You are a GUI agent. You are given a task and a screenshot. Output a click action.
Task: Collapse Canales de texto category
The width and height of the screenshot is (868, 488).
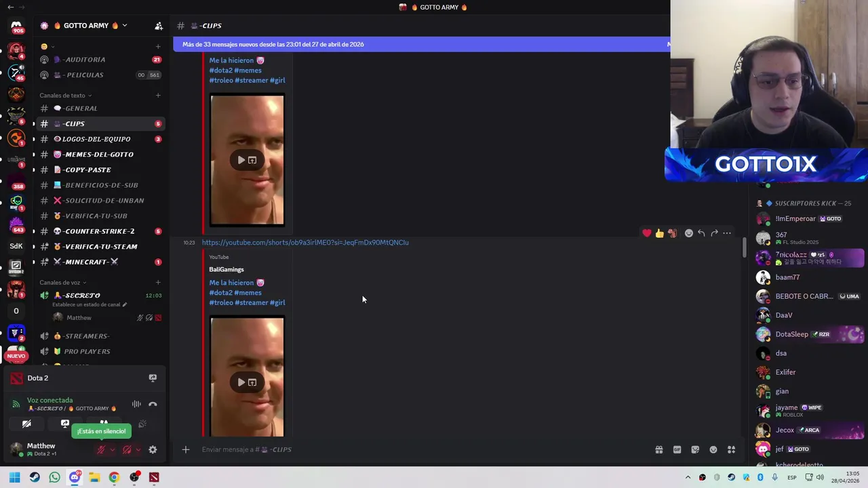[65, 96]
